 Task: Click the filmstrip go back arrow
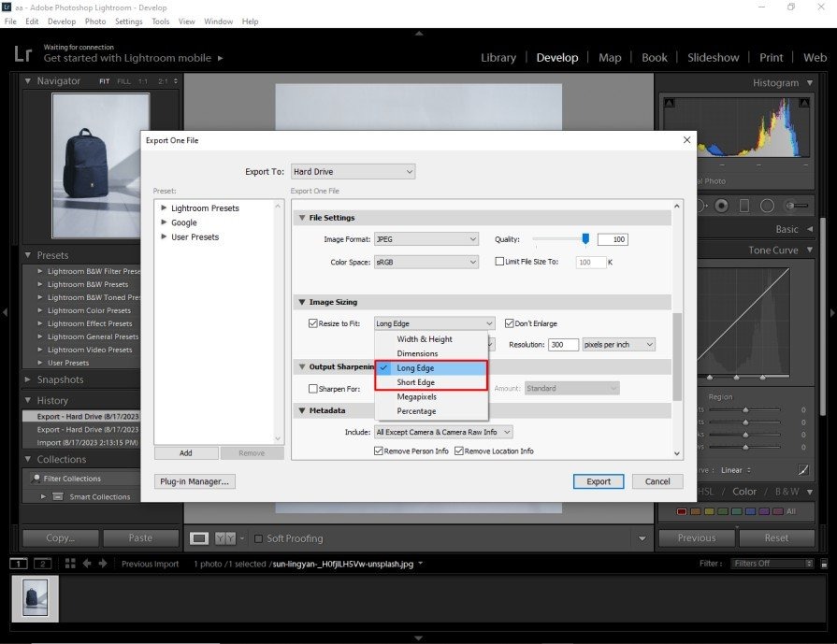point(87,564)
